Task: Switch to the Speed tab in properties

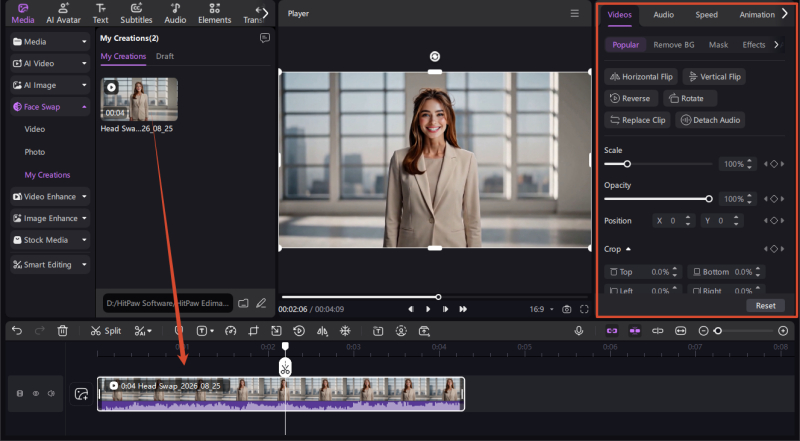Action: point(706,15)
